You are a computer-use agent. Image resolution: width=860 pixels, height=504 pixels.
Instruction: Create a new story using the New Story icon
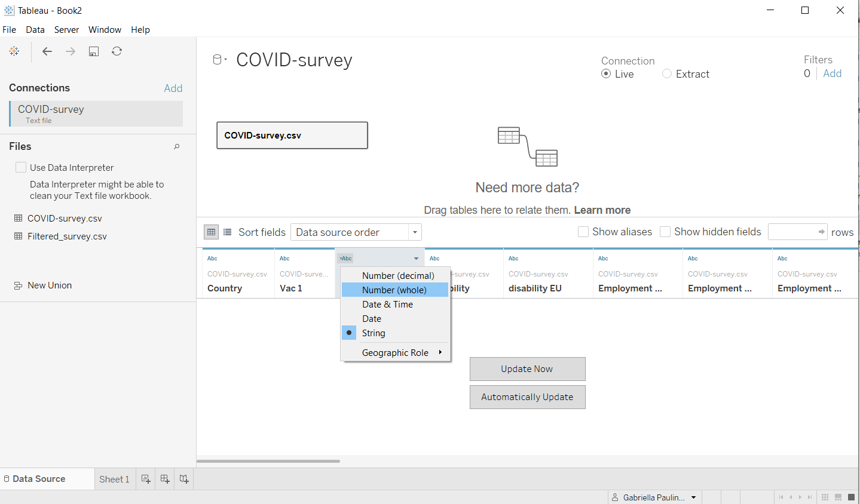(184, 478)
